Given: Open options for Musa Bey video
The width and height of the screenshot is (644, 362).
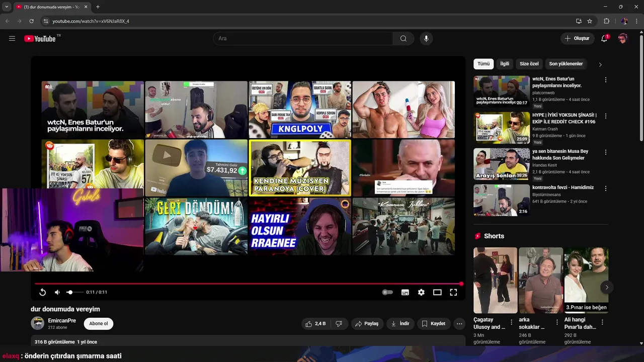Looking at the screenshot, I should (606, 152).
